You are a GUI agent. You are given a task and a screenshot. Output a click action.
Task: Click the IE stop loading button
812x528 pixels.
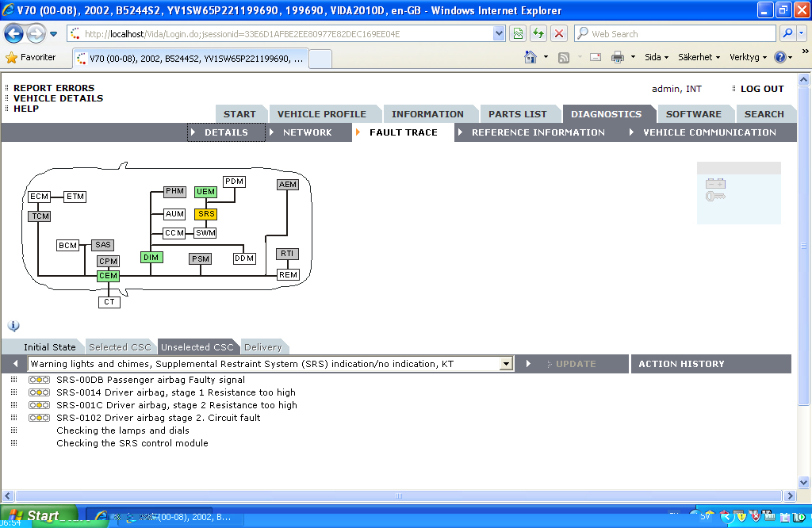559,33
